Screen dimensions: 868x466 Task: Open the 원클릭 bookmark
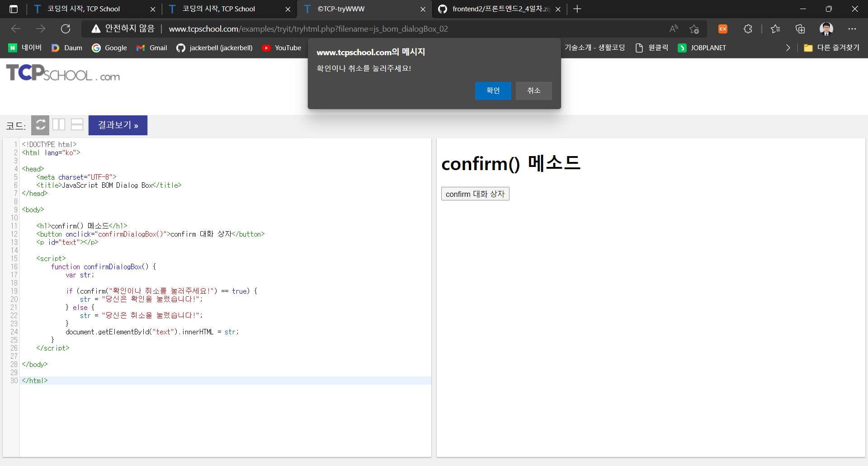click(x=652, y=48)
